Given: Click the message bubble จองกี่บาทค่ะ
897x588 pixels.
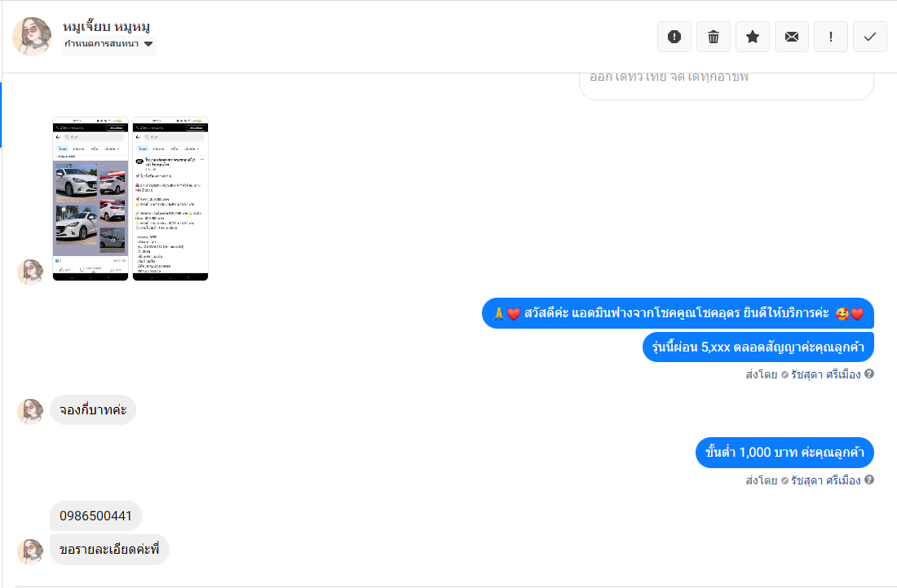Looking at the screenshot, I should click(x=93, y=409).
